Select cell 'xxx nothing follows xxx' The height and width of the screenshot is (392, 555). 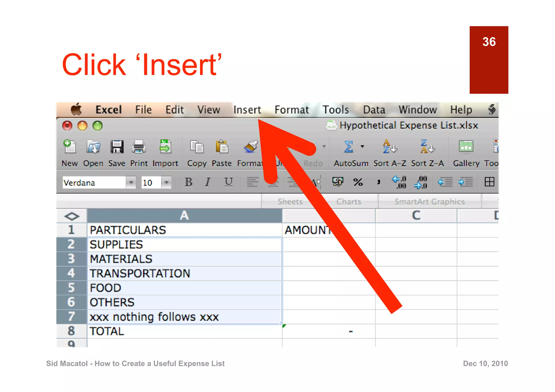click(185, 317)
